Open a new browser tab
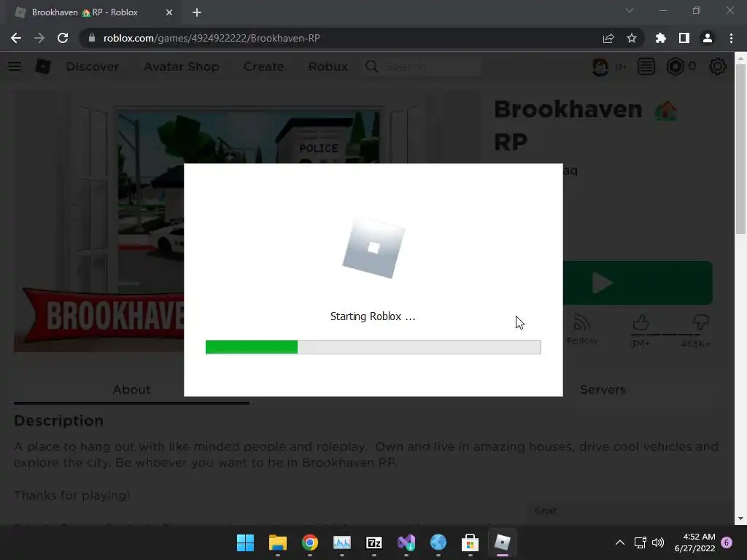This screenshot has width=747, height=560. coord(197,12)
